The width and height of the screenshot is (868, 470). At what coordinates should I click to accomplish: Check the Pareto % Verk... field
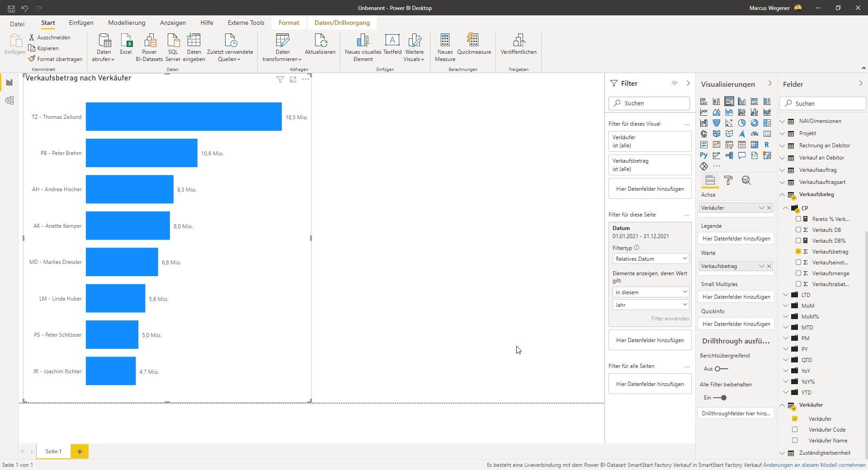point(798,219)
